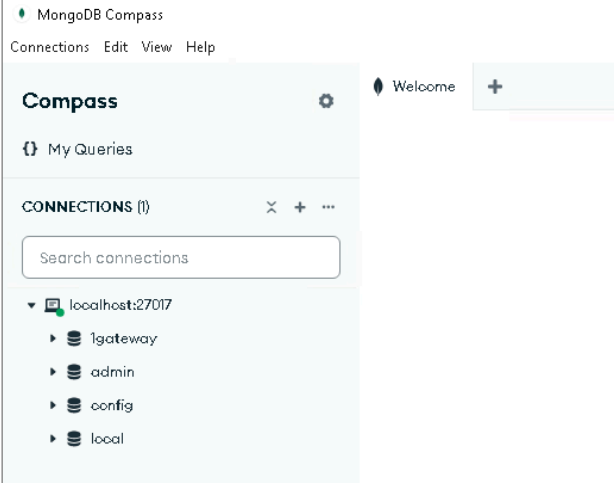The width and height of the screenshot is (614, 483).
Task: Expand the admin database
Action: [x=54, y=372]
